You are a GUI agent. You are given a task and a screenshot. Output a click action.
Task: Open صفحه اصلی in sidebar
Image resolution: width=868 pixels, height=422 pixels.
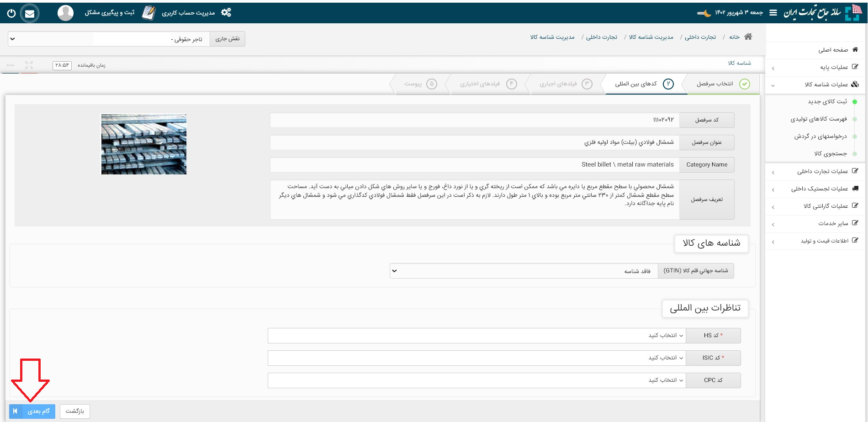coord(816,50)
